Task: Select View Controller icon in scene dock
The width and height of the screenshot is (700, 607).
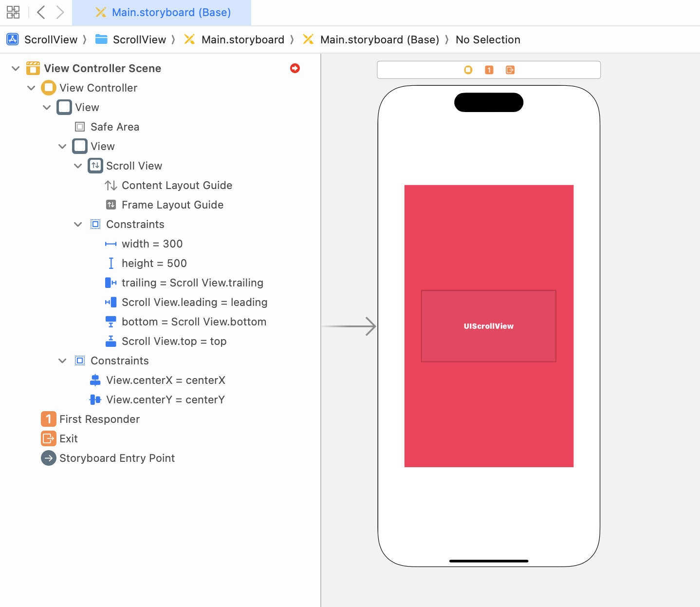Action: [468, 70]
